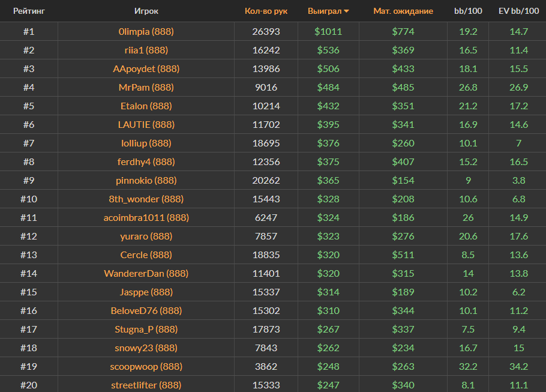Viewport: 546px width, 392px height.
Task: Click the sort arrow next to Выиграл
Action: click(x=347, y=11)
